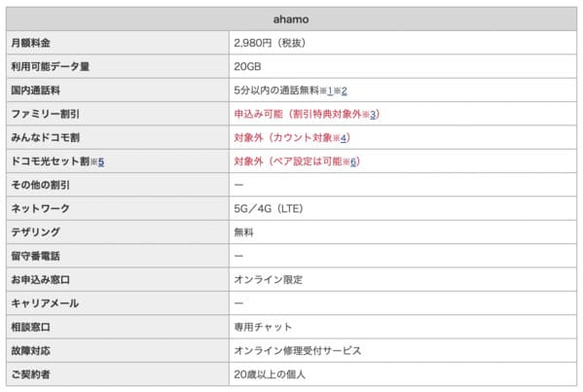This screenshot has height=392, width=583.
Task: Open footnote link 2 after 通話無料
Action: click(344, 90)
